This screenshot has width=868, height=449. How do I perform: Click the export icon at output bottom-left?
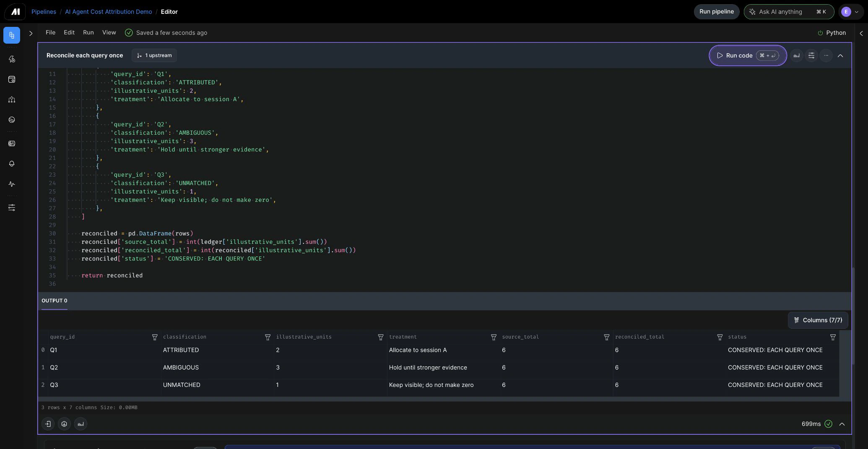[48, 424]
